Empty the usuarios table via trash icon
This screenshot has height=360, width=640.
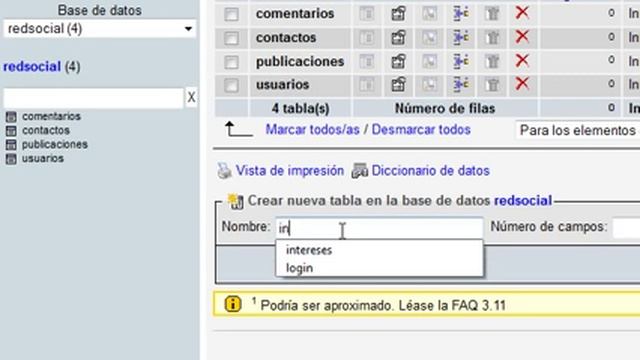coord(492,85)
